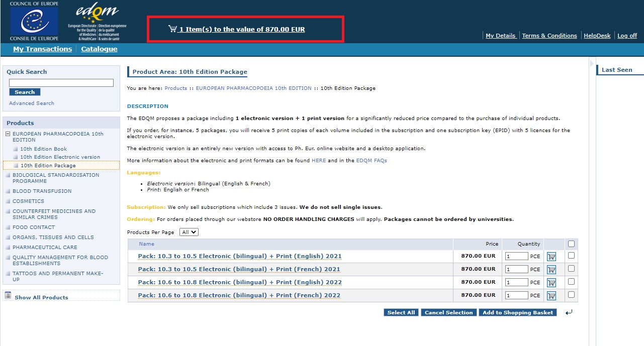644x346 pixels.
Task: Click the EDQM logo
Action: coord(97,21)
